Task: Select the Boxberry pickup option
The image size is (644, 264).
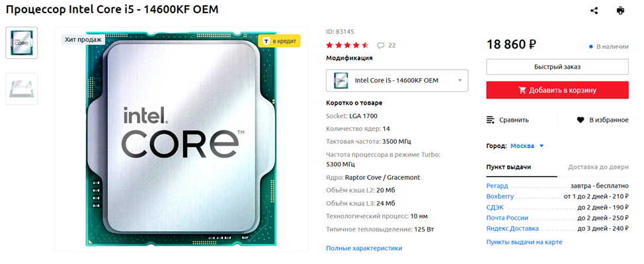Action: (x=500, y=197)
